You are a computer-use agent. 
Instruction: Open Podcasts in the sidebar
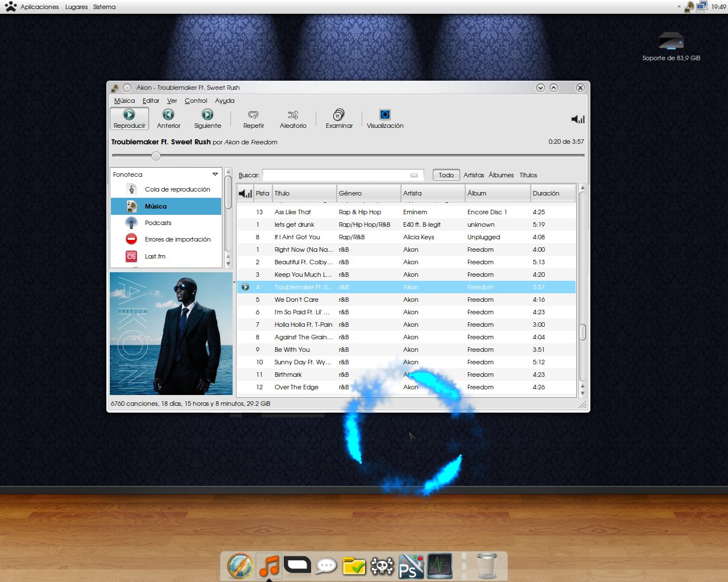tap(166, 223)
